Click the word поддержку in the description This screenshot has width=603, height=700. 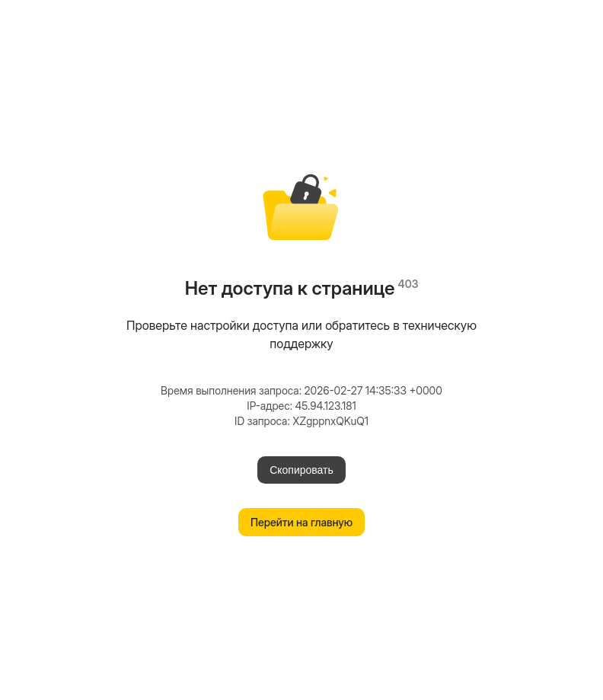click(301, 344)
